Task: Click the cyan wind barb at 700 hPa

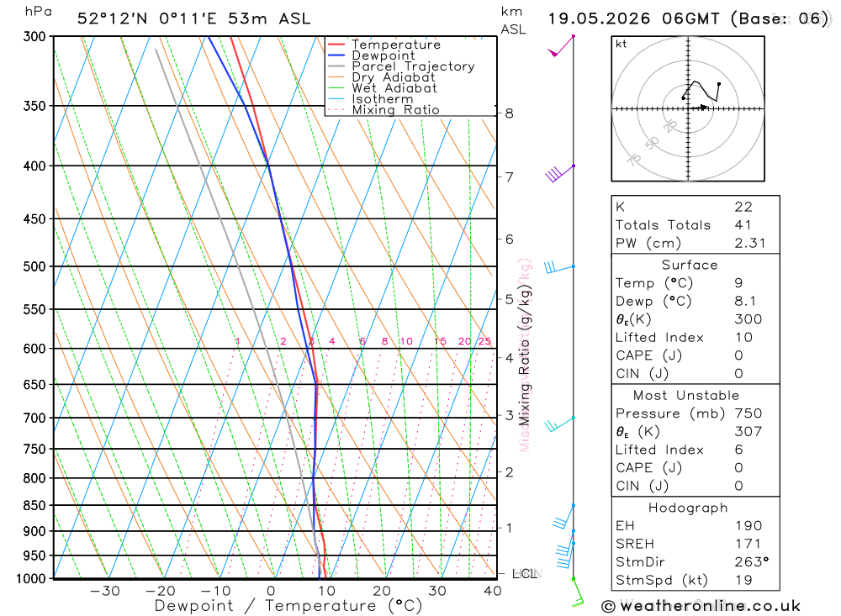Action: [559, 424]
